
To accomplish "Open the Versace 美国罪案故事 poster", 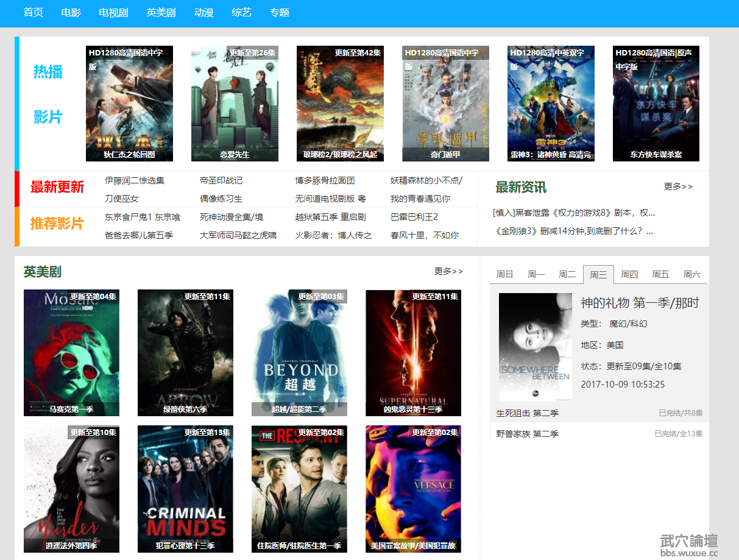I will [x=413, y=489].
